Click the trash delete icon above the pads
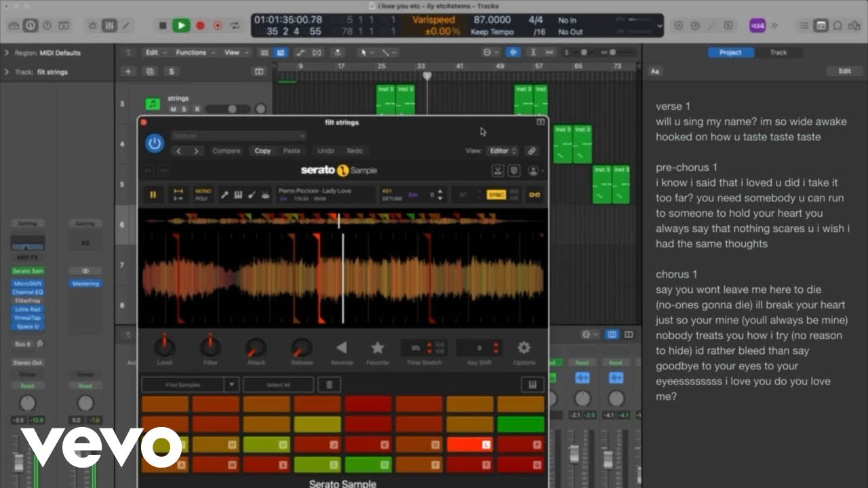 point(329,385)
